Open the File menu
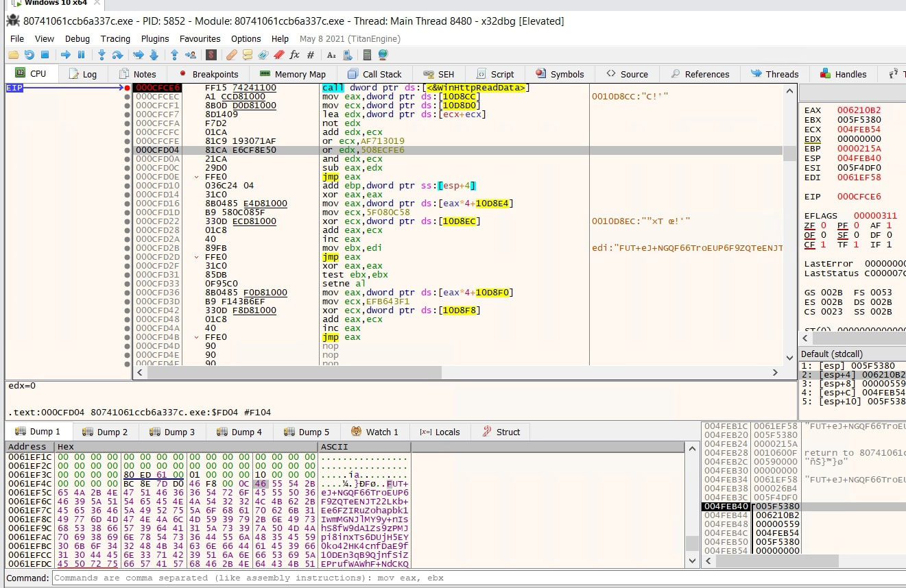Viewport: 906px width, 588px height. [x=17, y=38]
